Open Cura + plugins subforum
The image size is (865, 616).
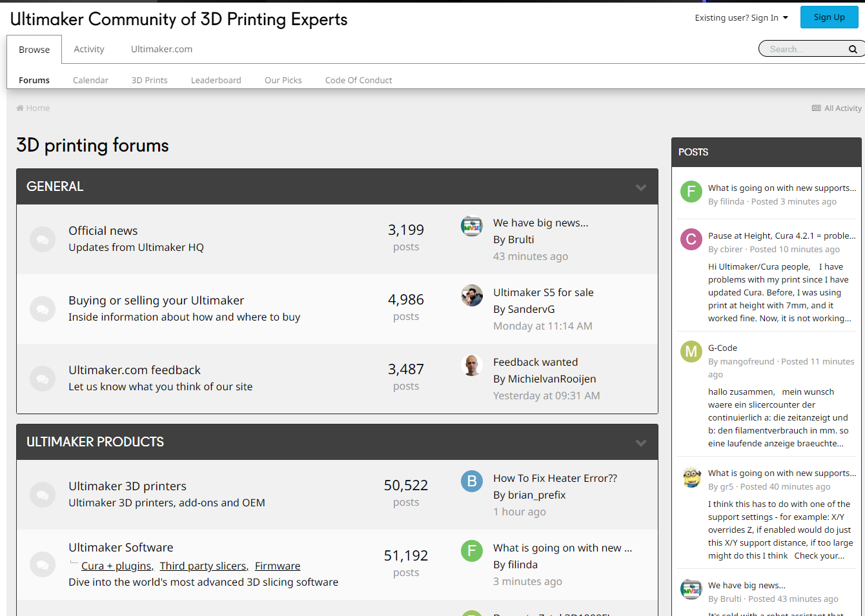click(x=117, y=566)
